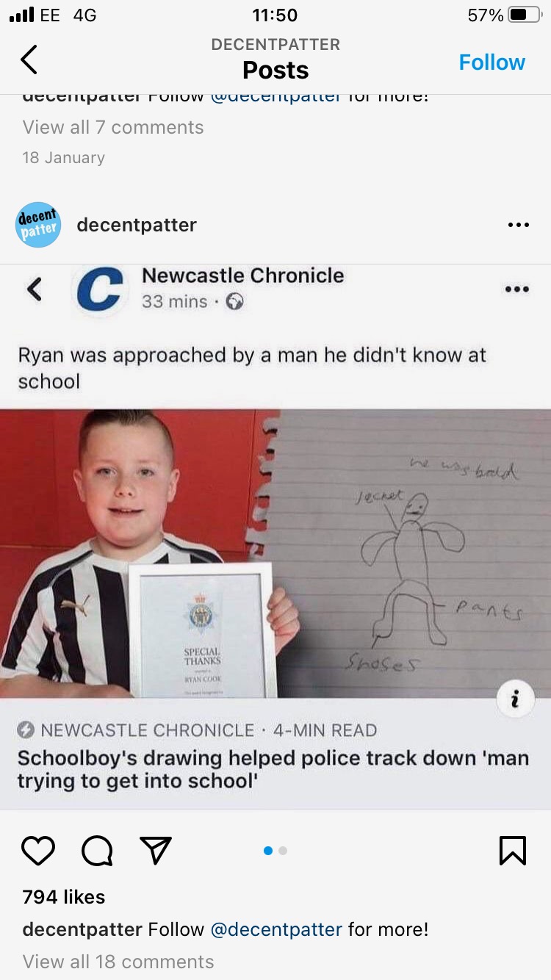Tap the battery indicator in status bar
This screenshot has width=551, height=980.
click(x=524, y=15)
